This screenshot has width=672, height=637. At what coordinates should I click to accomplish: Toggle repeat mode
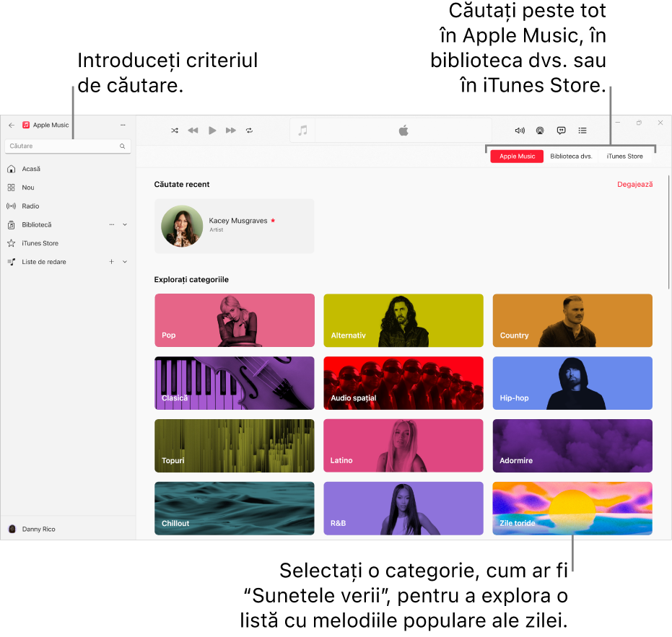pyautogui.click(x=249, y=131)
